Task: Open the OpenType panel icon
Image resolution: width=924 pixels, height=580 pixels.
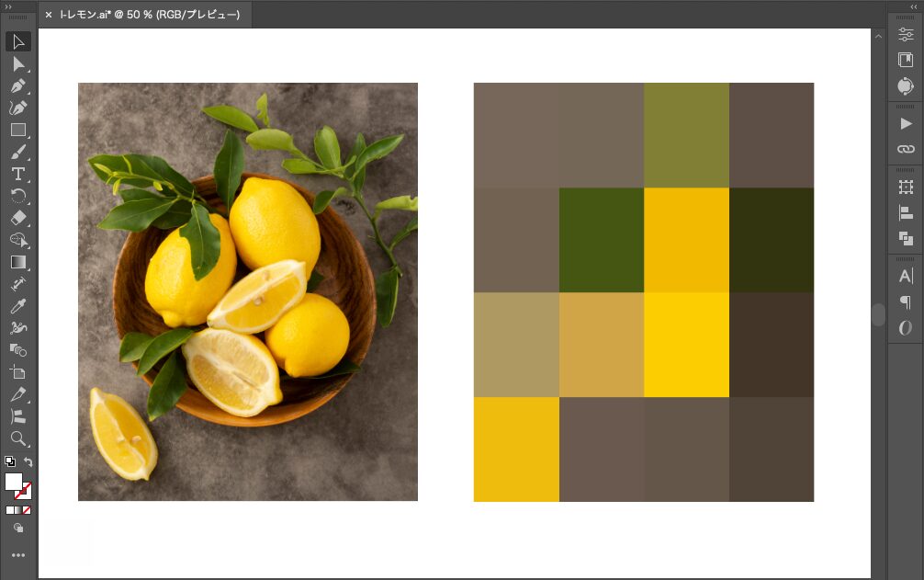Action: pyautogui.click(x=906, y=327)
